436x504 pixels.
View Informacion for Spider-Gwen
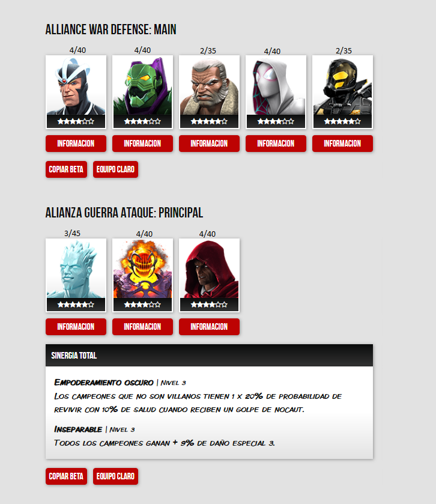[x=276, y=144]
